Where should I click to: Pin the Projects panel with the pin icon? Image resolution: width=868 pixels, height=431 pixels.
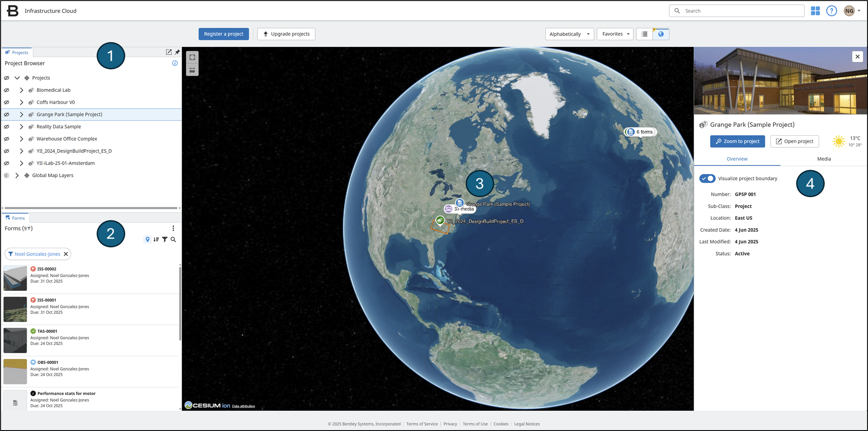click(177, 52)
